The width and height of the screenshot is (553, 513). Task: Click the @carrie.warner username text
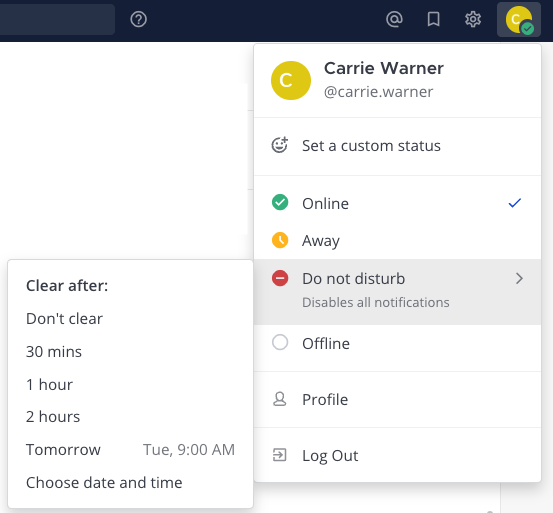pos(378,92)
